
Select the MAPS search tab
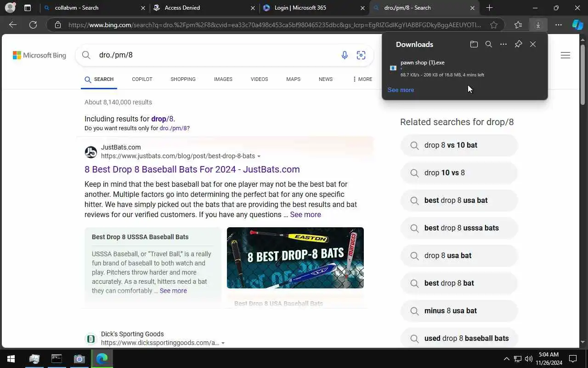pyautogui.click(x=293, y=79)
